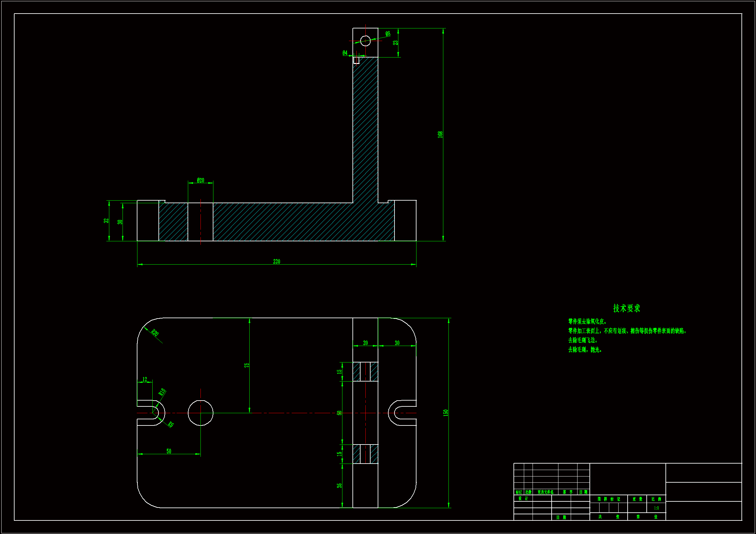
Task: Click the large circle in the plan view
Action: point(200,413)
